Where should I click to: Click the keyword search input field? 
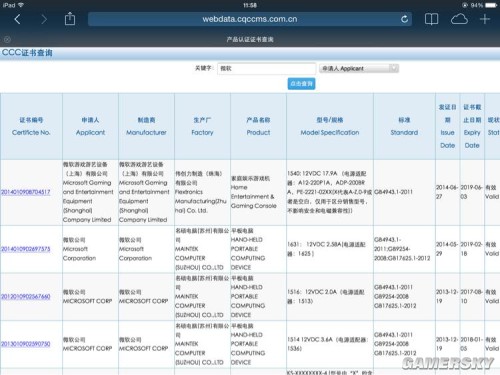pos(266,68)
